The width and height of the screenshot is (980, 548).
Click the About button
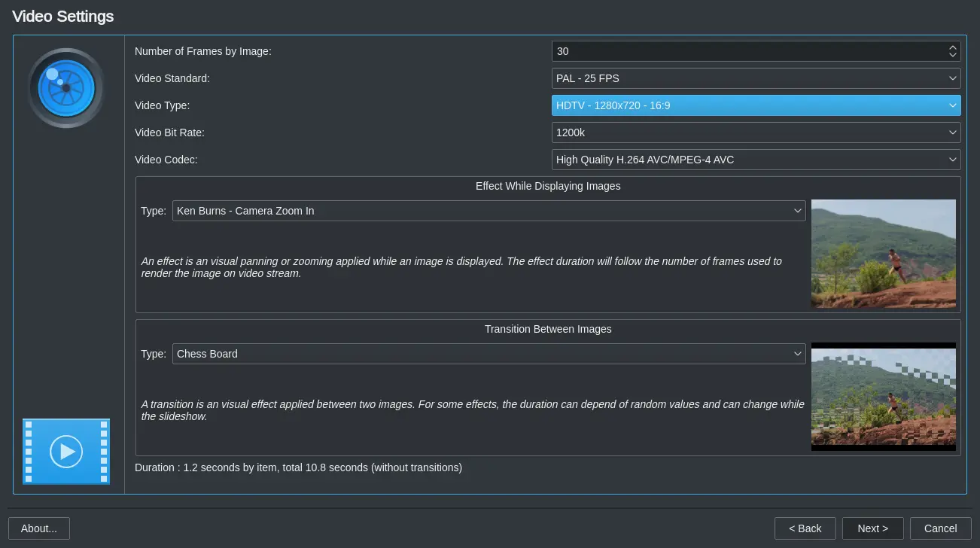pyautogui.click(x=39, y=528)
